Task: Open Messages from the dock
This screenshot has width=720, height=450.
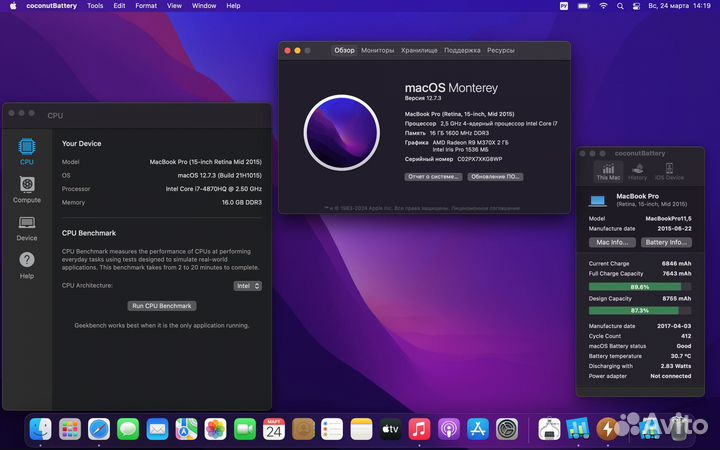Action: (x=128, y=429)
